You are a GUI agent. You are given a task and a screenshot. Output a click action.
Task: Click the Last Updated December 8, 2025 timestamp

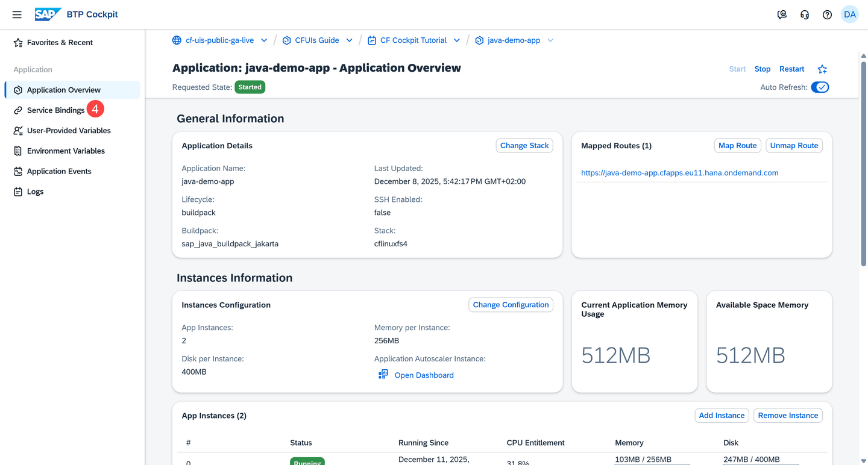[450, 181]
